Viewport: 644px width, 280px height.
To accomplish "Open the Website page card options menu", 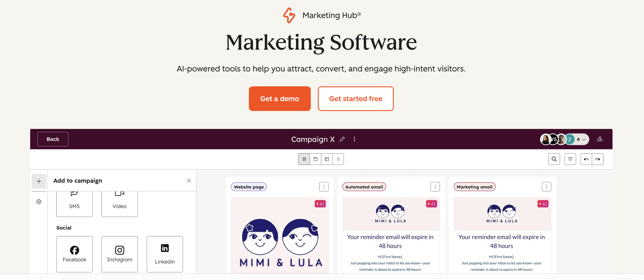I will click(324, 187).
